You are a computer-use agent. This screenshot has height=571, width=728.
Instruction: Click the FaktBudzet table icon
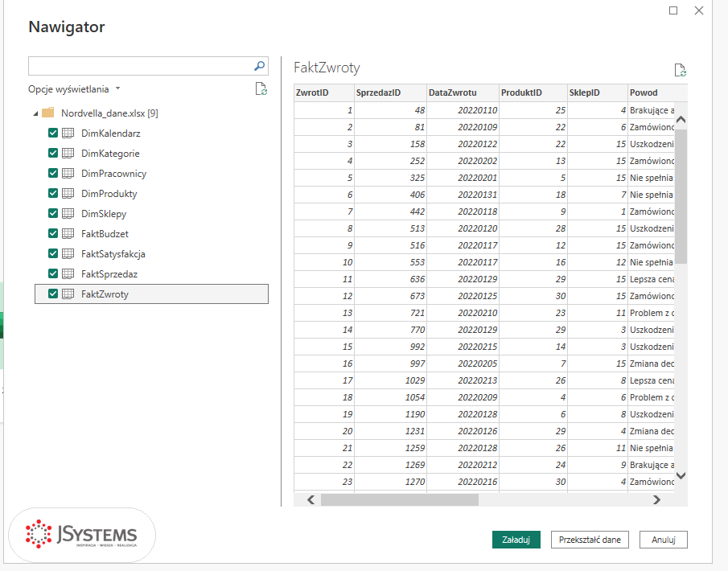(x=68, y=233)
